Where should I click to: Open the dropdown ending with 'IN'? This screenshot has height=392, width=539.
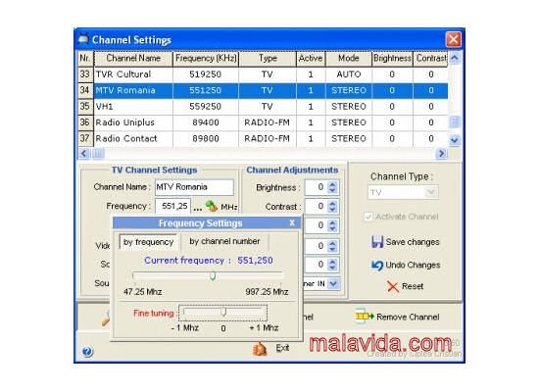point(333,283)
